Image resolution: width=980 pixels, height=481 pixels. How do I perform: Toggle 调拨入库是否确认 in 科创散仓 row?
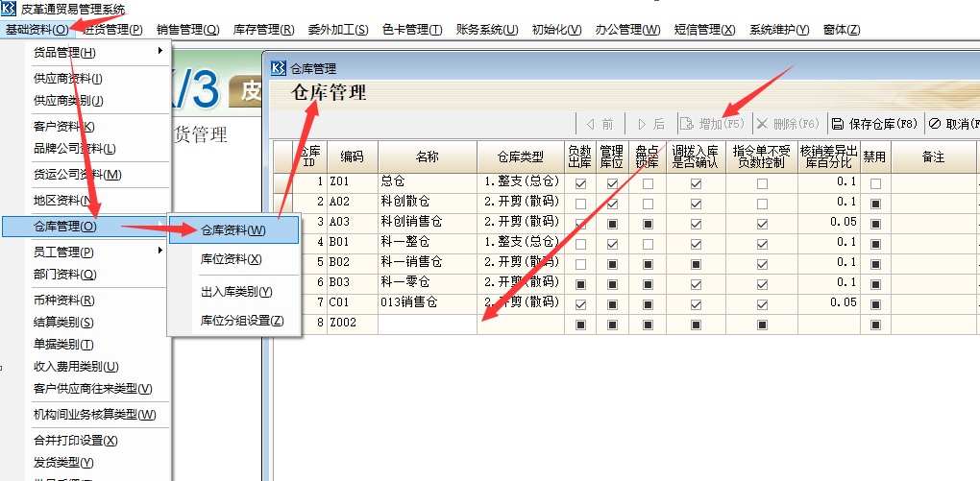tap(696, 204)
